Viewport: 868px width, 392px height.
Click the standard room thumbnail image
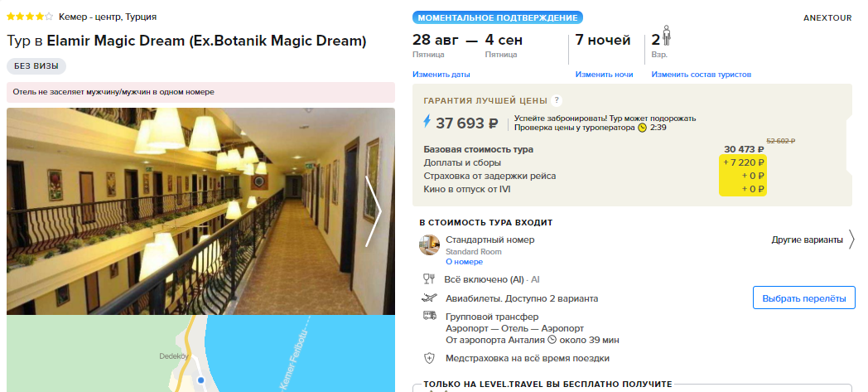pyautogui.click(x=430, y=244)
